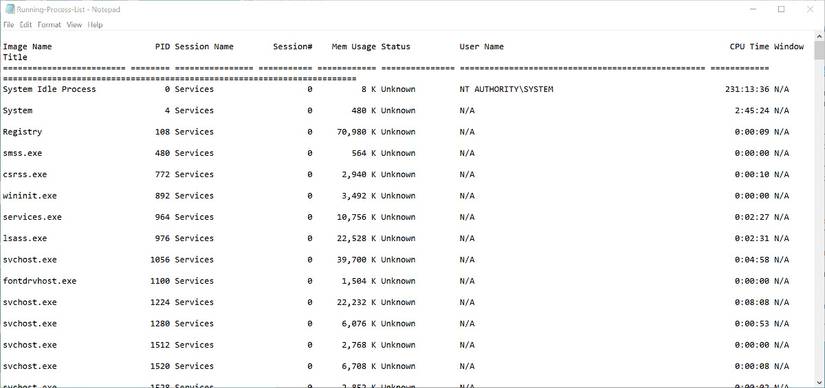Click the Image Name column header text
The image size is (825, 388).
[27, 47]
